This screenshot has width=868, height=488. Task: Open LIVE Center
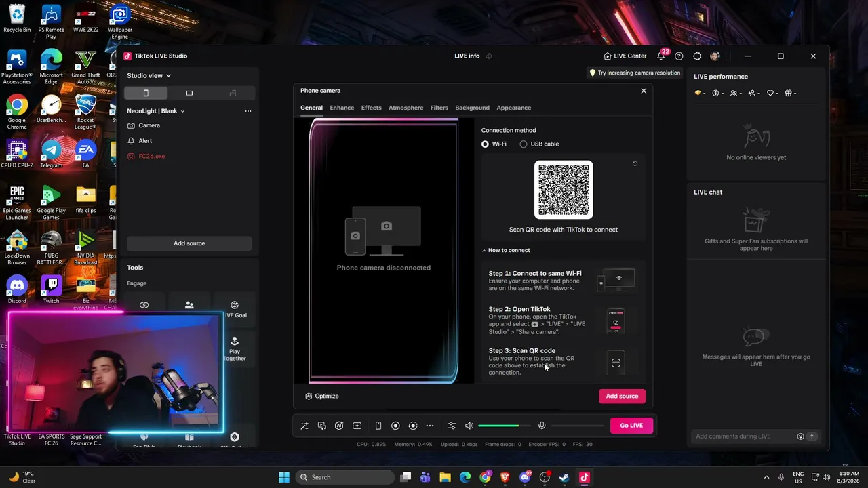click(625, 56)
